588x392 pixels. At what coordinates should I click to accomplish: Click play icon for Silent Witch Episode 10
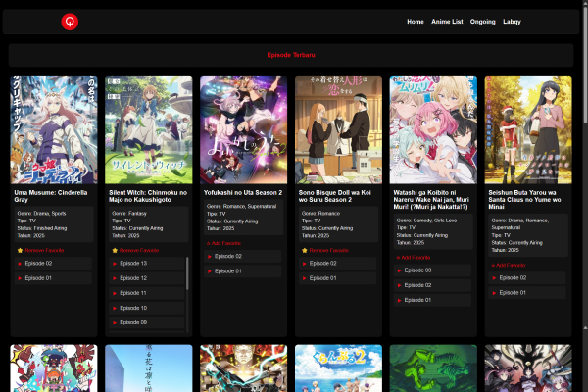(115, 308)
